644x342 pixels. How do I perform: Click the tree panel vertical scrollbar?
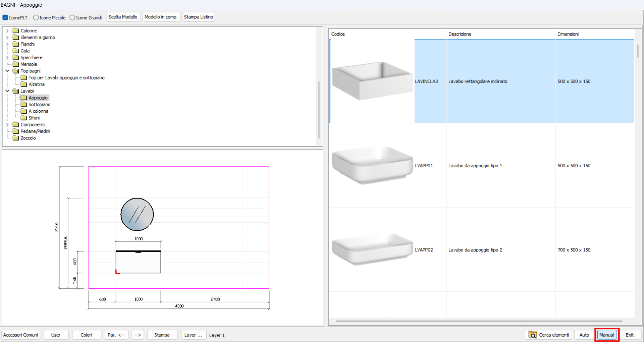click(x=319, y=110)
